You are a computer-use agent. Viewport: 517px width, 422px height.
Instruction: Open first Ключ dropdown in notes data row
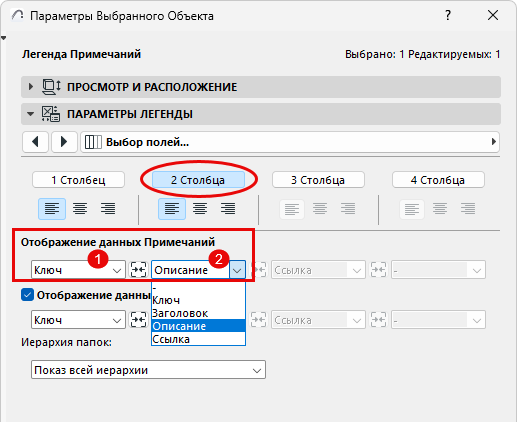tap(78, 270)
